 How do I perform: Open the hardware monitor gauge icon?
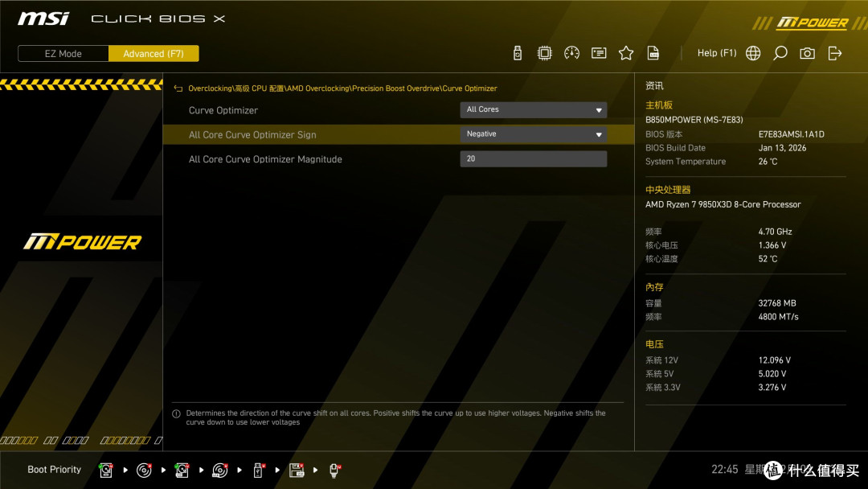click(x=571, y=53)
